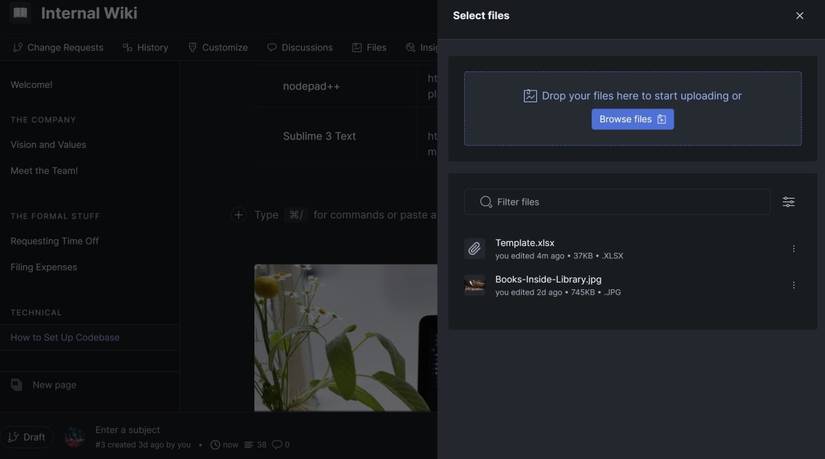This screenshot has height=459, width=825.
Task: Click the flower image in the page
Action: (x=345, y=337)
